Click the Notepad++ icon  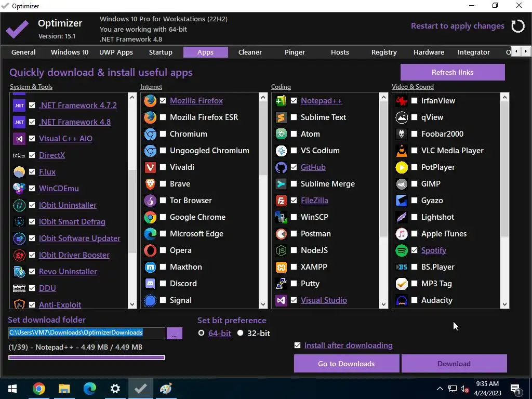(281, 101)
